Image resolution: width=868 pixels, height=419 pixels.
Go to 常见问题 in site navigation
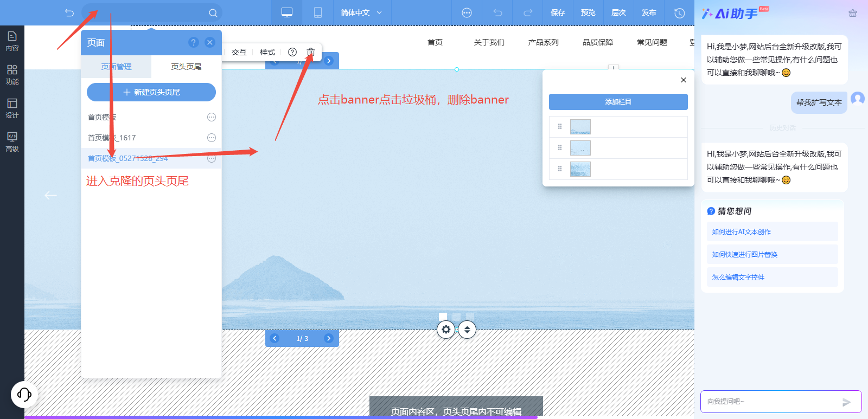pos(652,42)
